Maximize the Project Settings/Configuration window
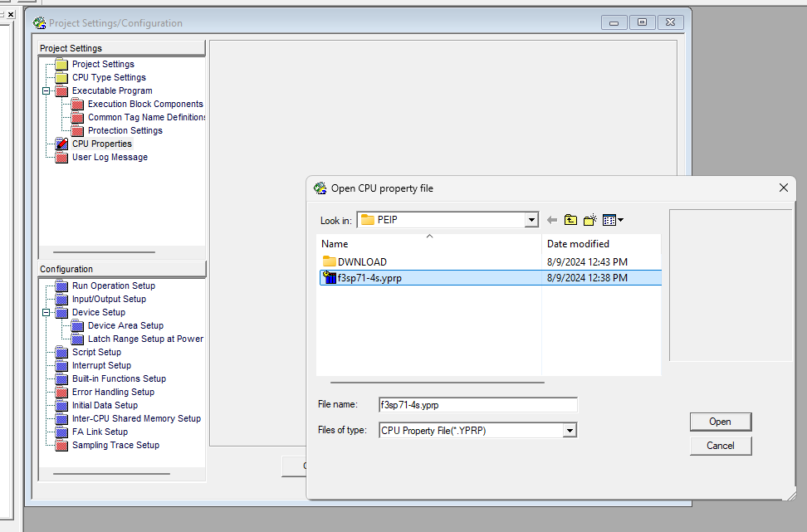 [642, 22]
